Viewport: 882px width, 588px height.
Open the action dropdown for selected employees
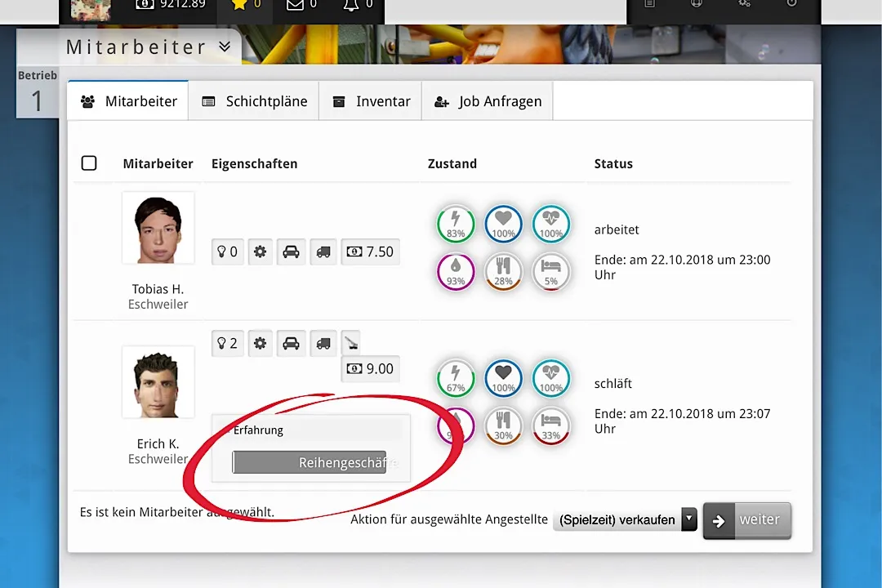click(625, 519)
